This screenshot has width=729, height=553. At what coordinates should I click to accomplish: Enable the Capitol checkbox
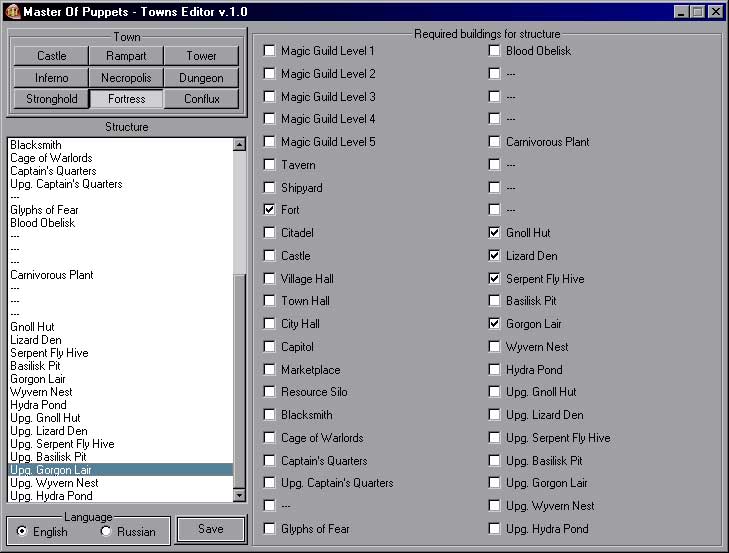(269, 346)
